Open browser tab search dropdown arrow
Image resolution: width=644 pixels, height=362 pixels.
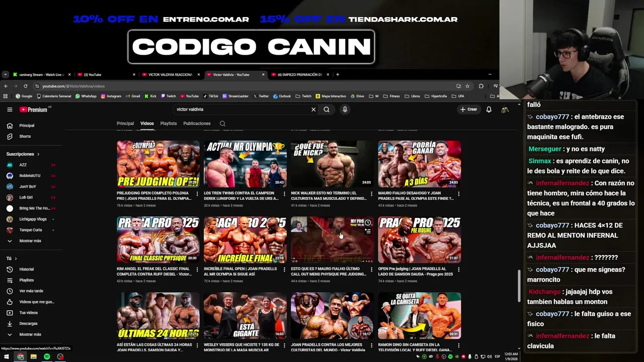(5, 74)
